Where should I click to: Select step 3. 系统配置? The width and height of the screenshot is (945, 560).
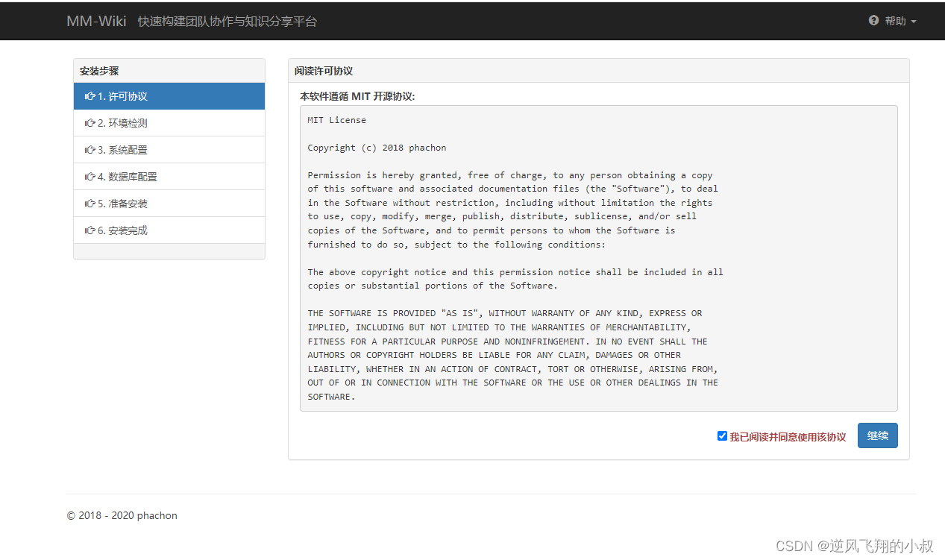click(x=169, y=150)
